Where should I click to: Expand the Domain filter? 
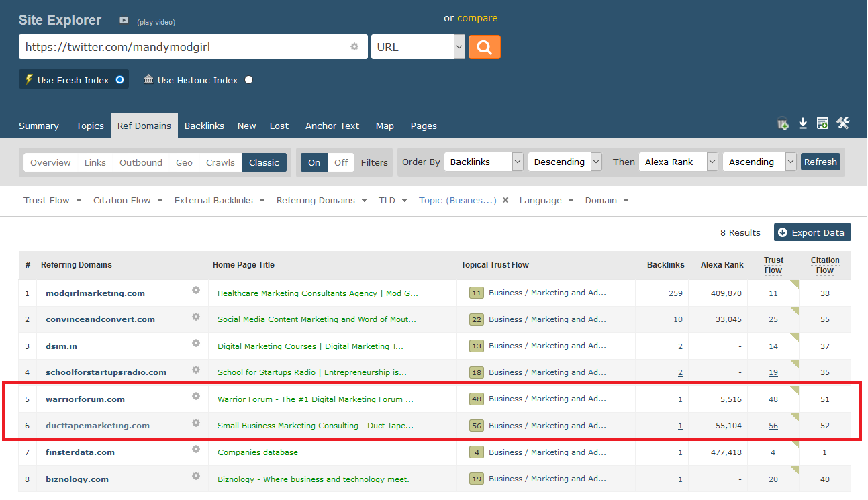click(x=607, y=200)
